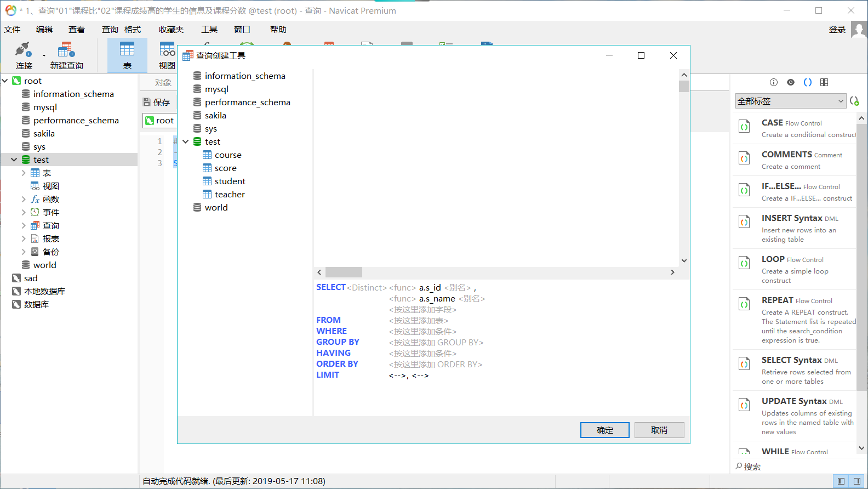The width and height of the screenshot is (868, 489).
Task: Click the FROM clause keyword
Action: tap(328, 320)
